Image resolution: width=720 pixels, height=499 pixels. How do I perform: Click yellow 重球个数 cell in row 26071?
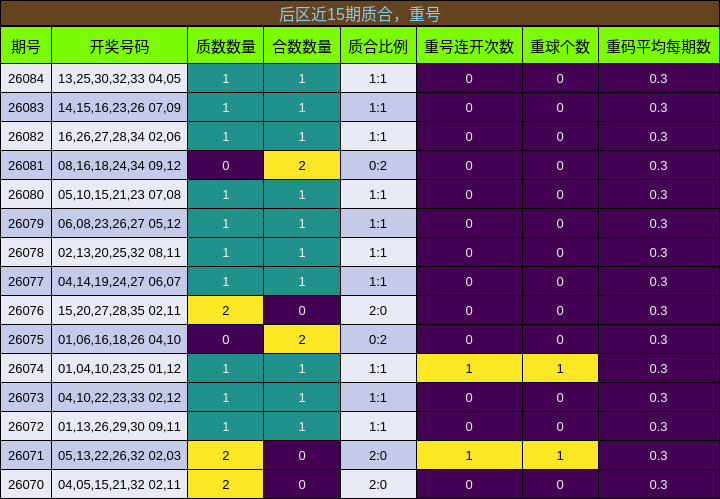(560, 455)
